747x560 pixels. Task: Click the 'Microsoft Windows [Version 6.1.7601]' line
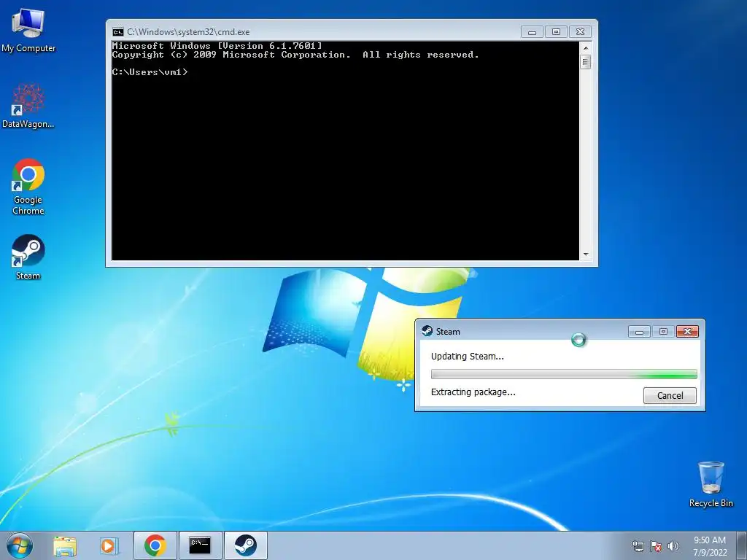click(217, 46)
